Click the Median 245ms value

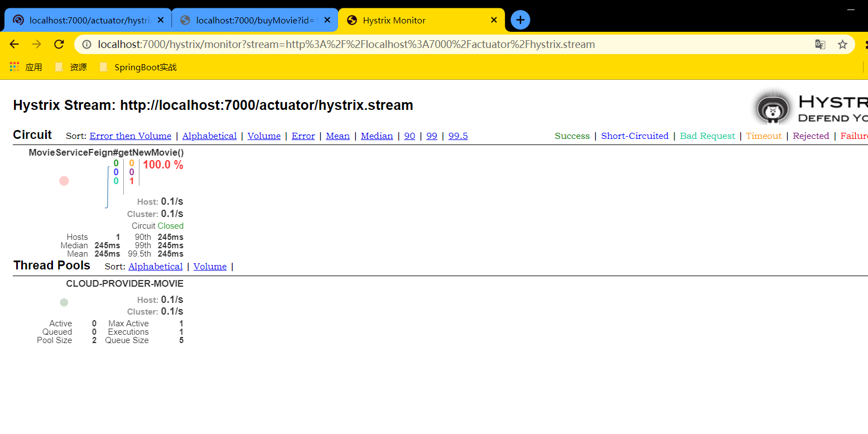(x=107, y=245)
